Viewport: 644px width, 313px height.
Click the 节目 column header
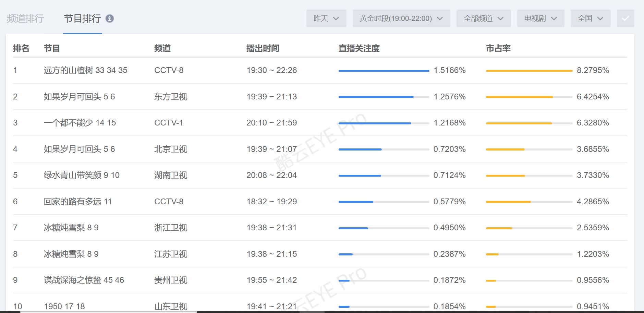tap(52, 48)
